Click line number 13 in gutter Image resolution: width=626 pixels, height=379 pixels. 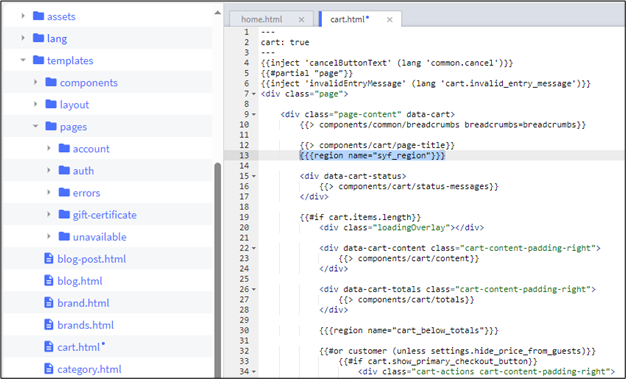pos(244,155)
